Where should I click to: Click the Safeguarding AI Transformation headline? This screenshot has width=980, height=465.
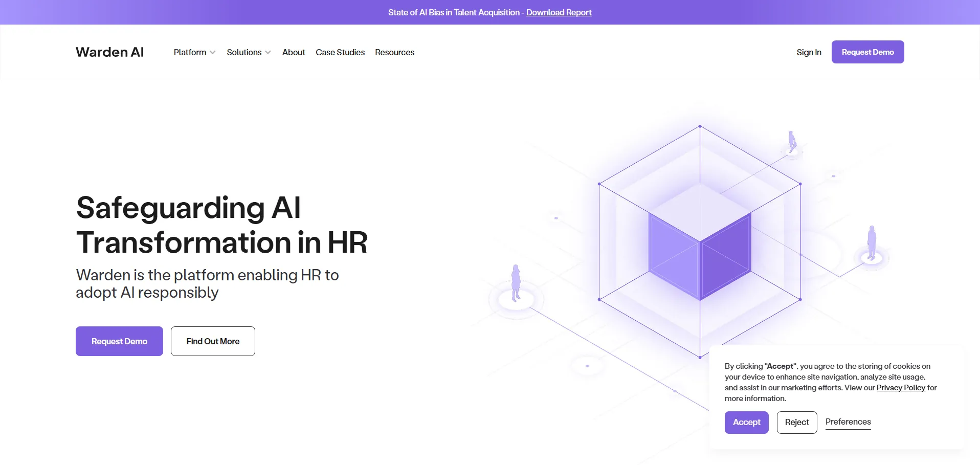[x=221, y=225]
